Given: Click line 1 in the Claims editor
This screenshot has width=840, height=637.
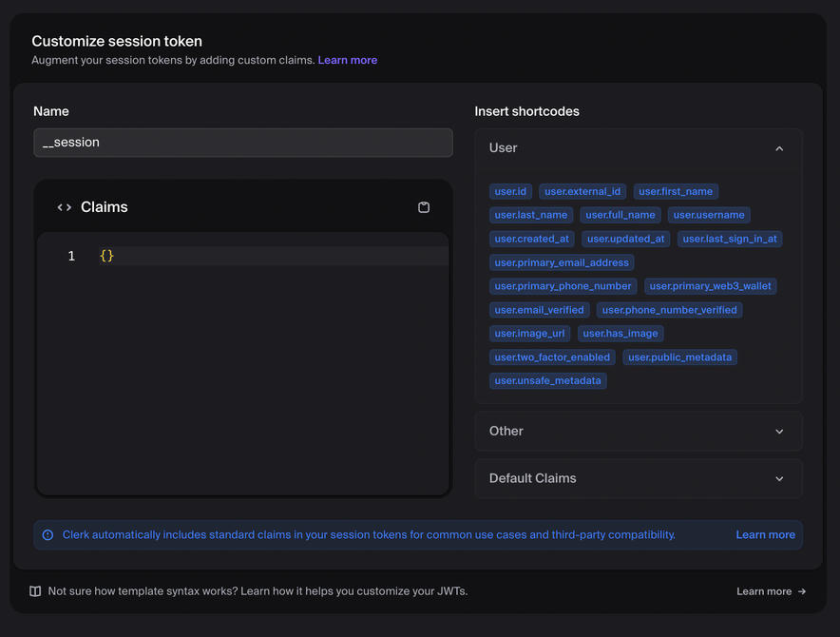Looking at the screenshot, I should coord(106,255).
